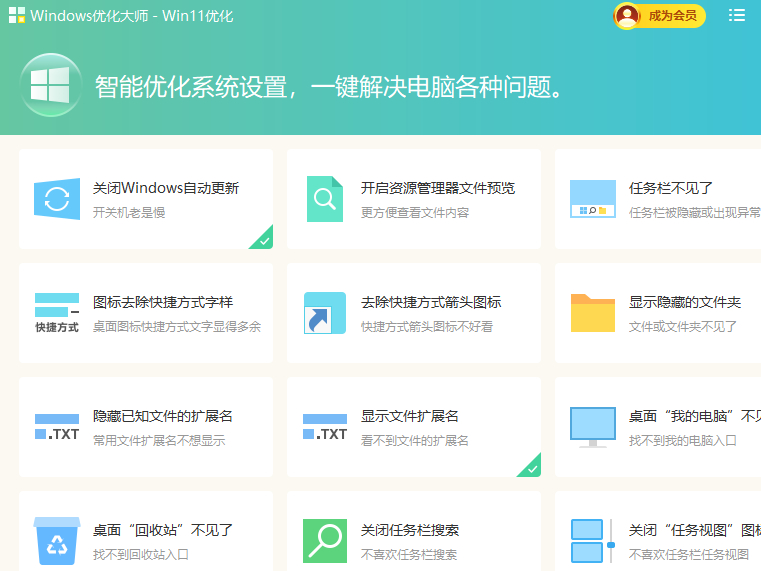Select 关闭Windows自动更新 title

click(165, 188)
